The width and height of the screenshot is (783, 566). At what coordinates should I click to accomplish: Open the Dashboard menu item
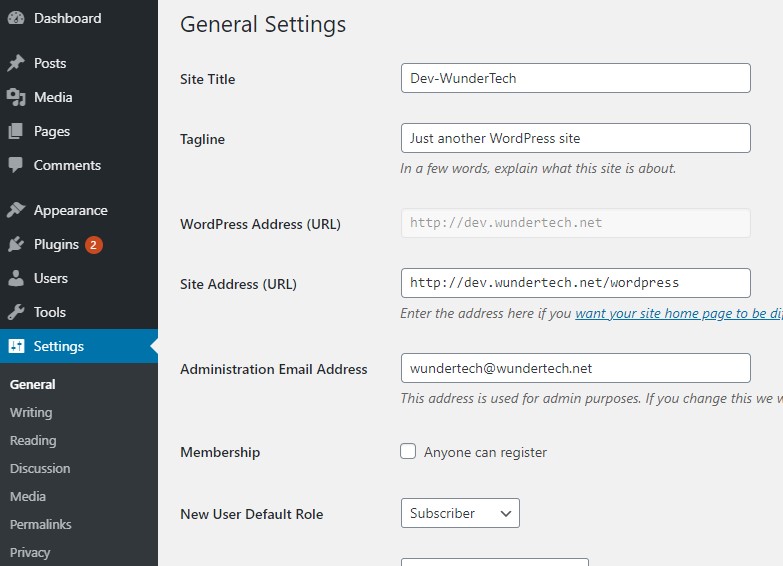pos(67,18)
